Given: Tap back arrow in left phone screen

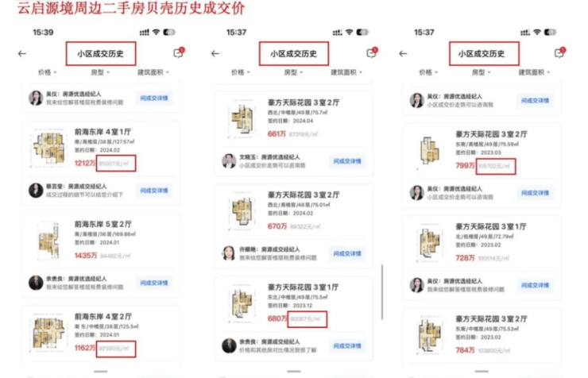Looking at the screenshot, I should pos(22,54).
